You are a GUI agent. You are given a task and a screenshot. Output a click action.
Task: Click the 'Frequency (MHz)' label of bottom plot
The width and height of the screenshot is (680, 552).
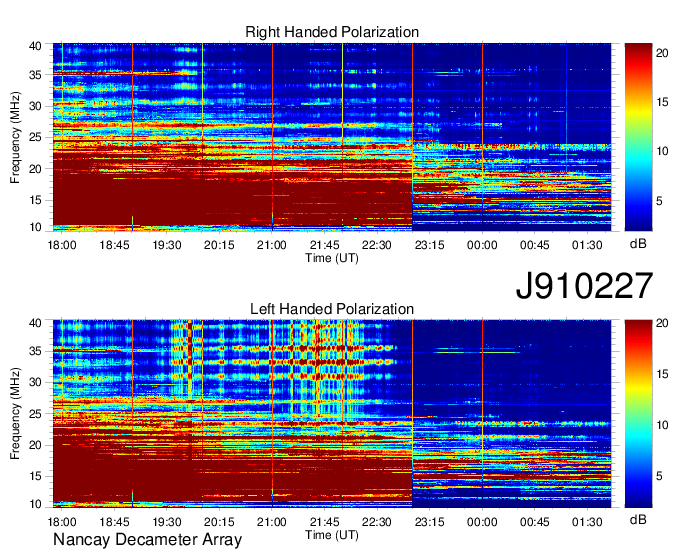(x=15, y=414)
